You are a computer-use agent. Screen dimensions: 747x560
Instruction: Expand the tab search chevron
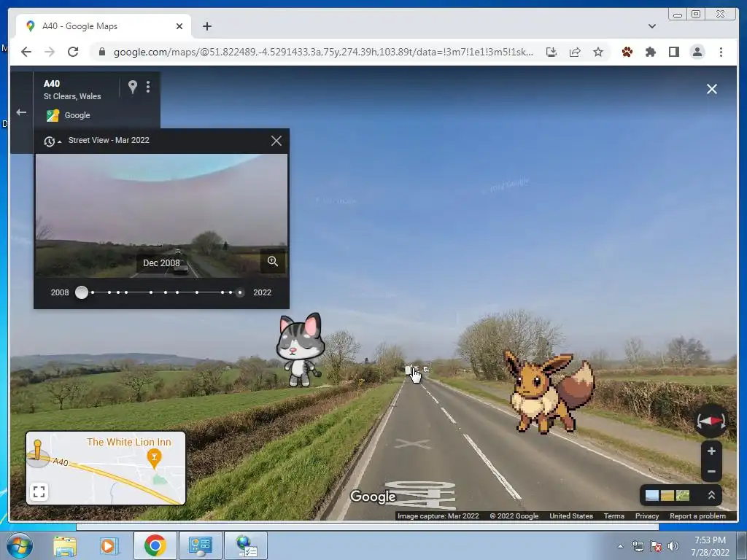(651, 26)
